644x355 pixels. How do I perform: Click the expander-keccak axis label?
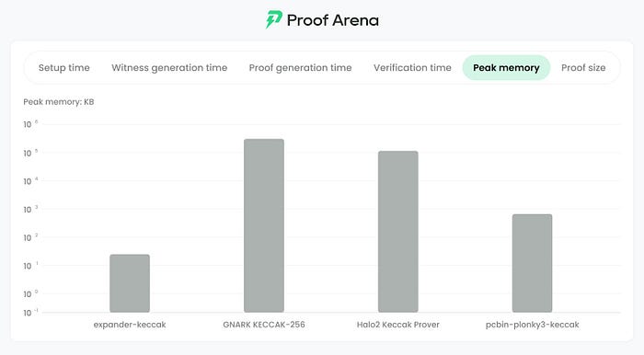click(130, 325)
